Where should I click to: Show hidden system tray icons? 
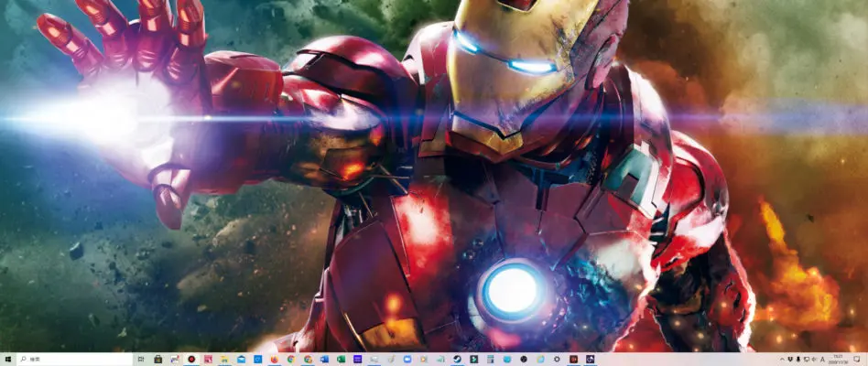pos(782,360)
